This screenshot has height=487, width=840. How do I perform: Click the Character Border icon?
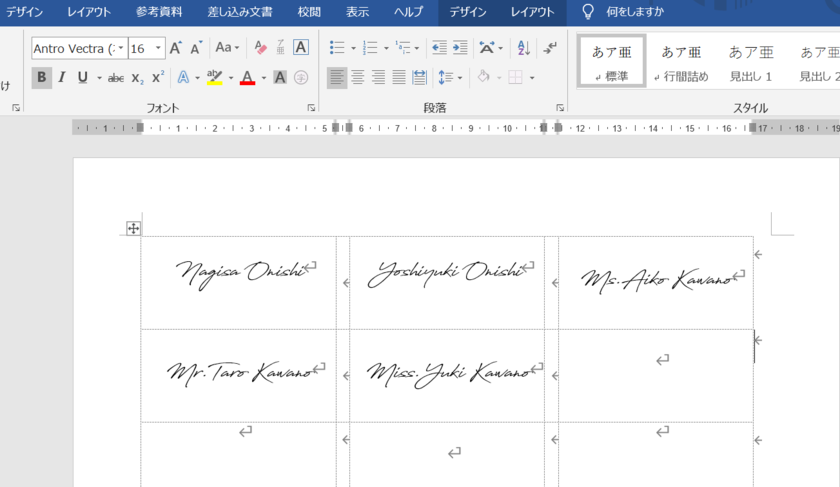(301, 48)
